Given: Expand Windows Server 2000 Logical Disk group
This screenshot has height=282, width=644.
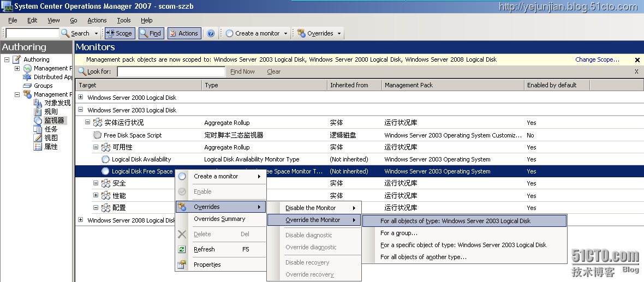Looking at the screenshot, I should (81, 97).
